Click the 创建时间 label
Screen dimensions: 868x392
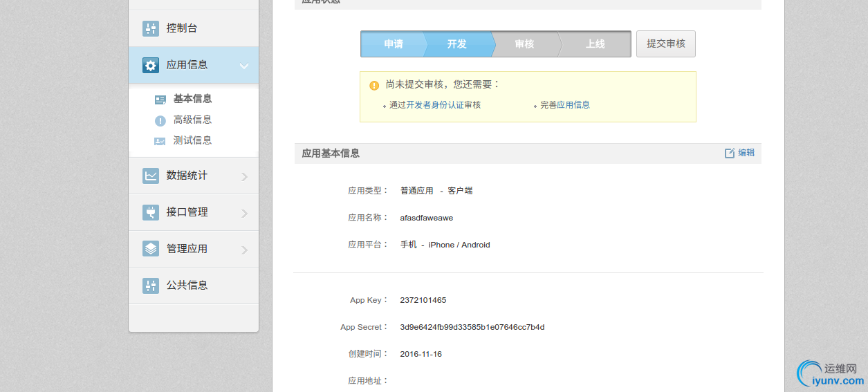click(369, 355)
